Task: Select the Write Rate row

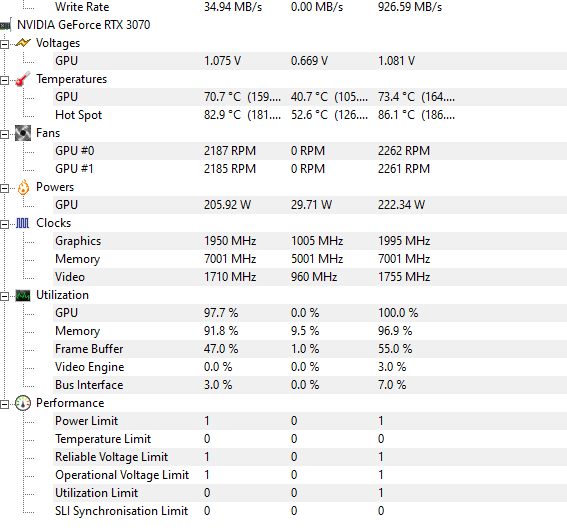Action: point(310,7)
